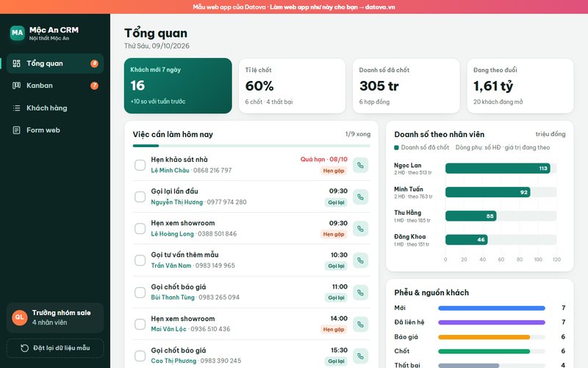
Task: Click the MA logo avatar of Mộc An CRM
Action: click(x=17, y=33)
